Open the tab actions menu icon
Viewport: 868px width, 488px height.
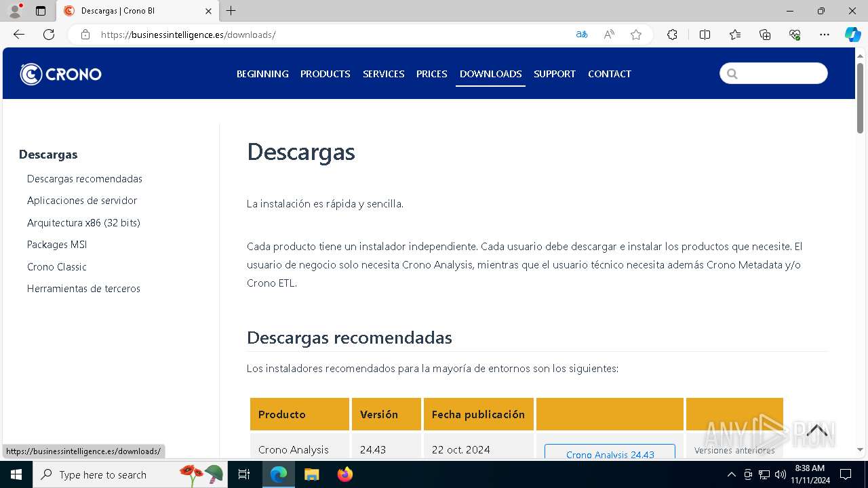(x=41, y=11)
